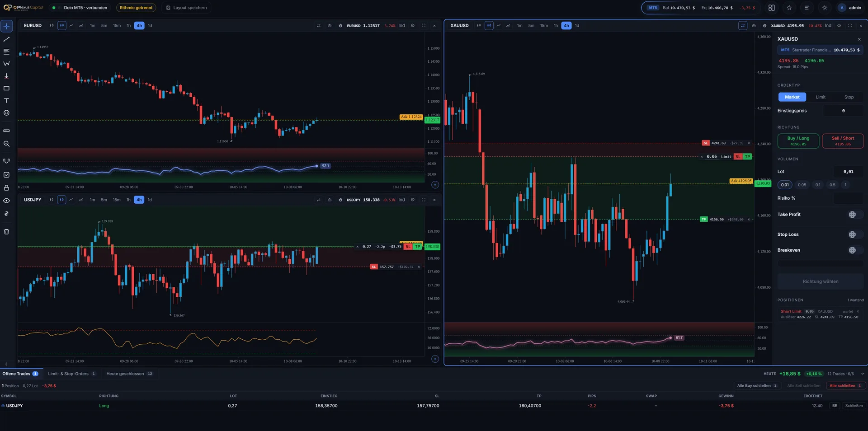868x431 pixels.
Task: Select the 0.5 lot size preset
Action: point(832,185)
